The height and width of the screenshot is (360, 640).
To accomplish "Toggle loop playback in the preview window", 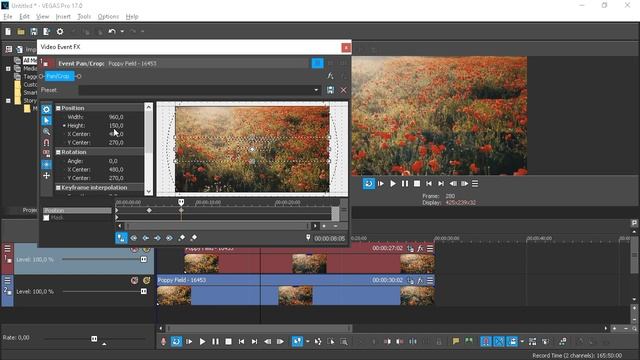I will click(x=369, y=184).
